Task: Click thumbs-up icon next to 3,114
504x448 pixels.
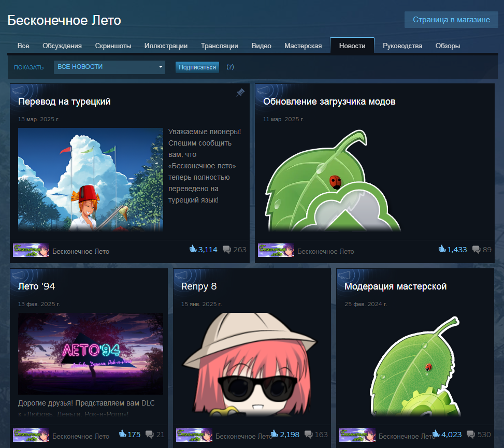Action: click(193, 249)
